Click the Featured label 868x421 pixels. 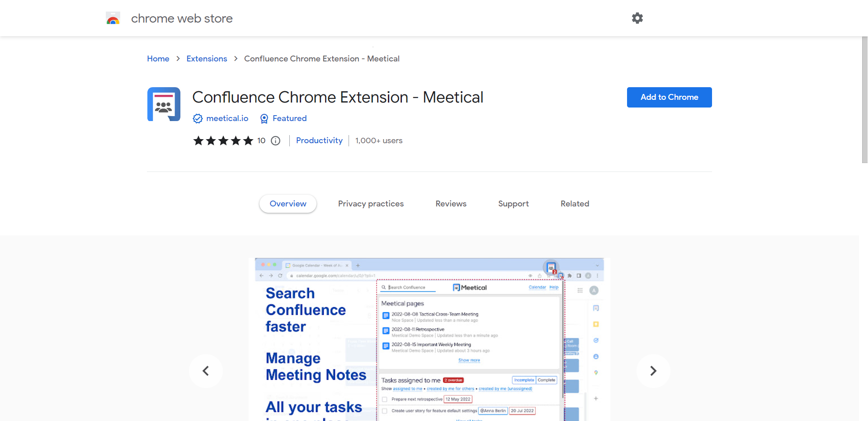click(x=290, y=118)
